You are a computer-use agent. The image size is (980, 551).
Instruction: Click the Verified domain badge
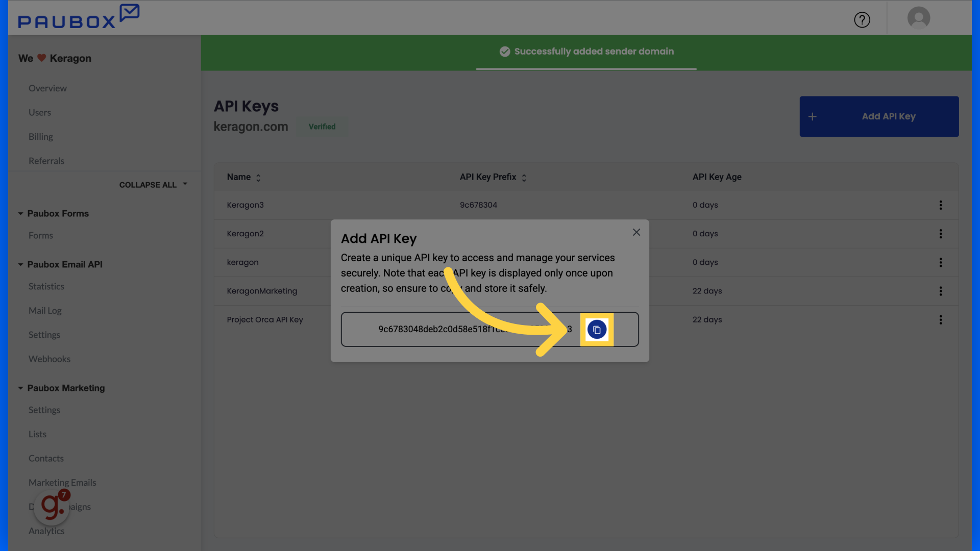pos(322,127)
